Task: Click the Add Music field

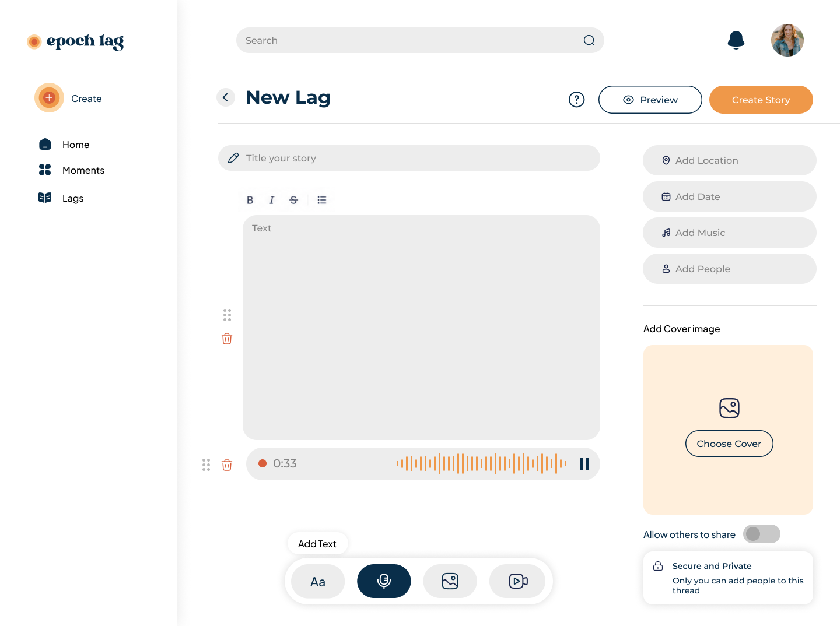Action: (x=730, y=233)
